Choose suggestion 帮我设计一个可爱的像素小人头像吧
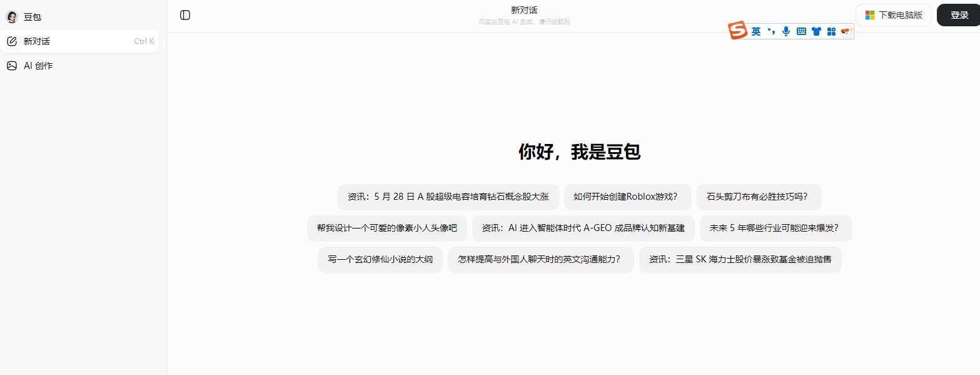 click(387, 228)
